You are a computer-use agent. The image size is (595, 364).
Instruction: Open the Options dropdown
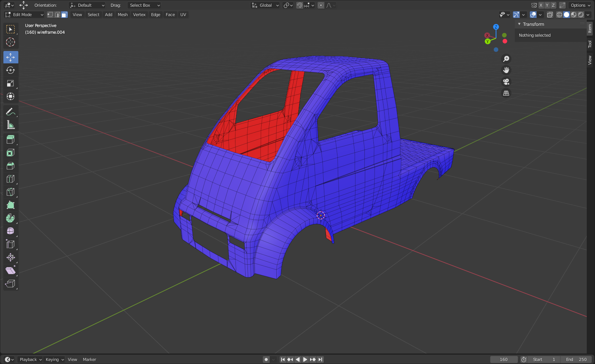click(580, 5)
